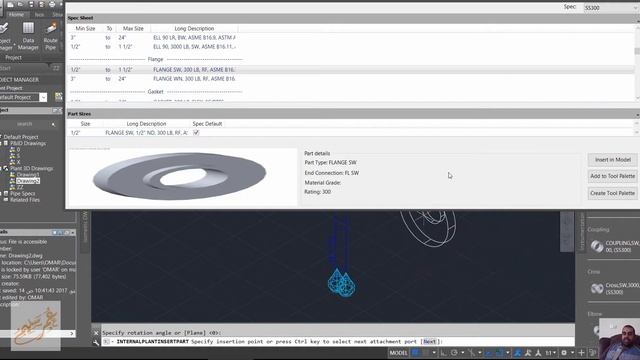The image size is (640, 360).
Task: Click the workspace switching gear icon
Action: pyautogui.click(x=564, y=353)
